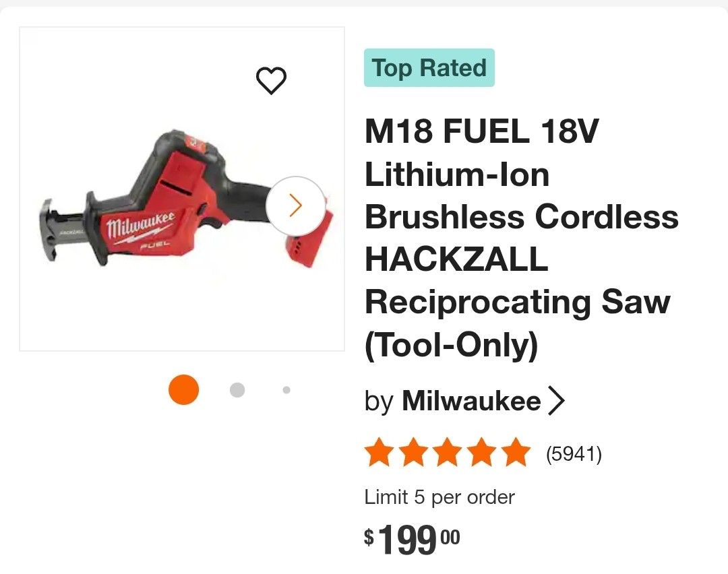Click the word HACKZALL in the title
The height and width of the screenshot is (574, 728).
click(456, 259)
